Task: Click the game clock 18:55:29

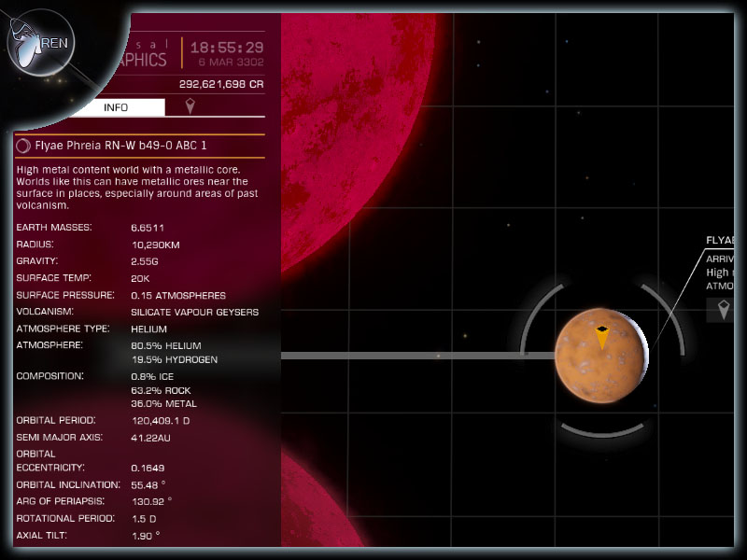Action: coord(227,48)
